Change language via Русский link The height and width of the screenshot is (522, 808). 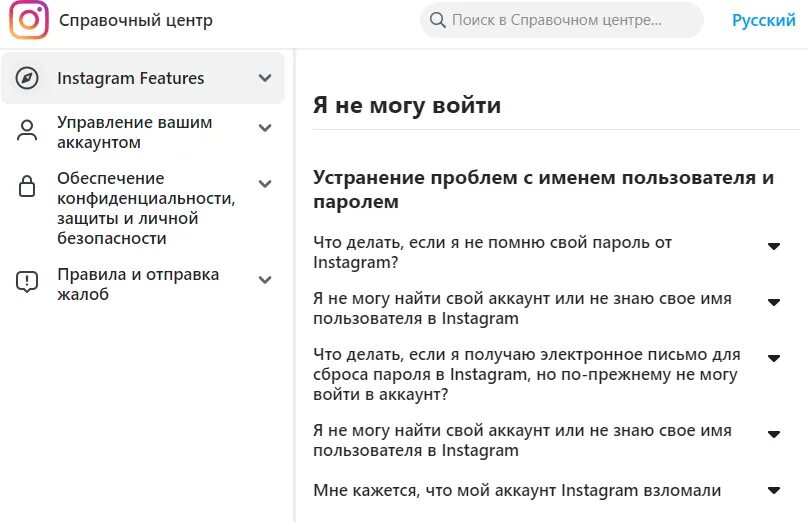click(764, 20)
